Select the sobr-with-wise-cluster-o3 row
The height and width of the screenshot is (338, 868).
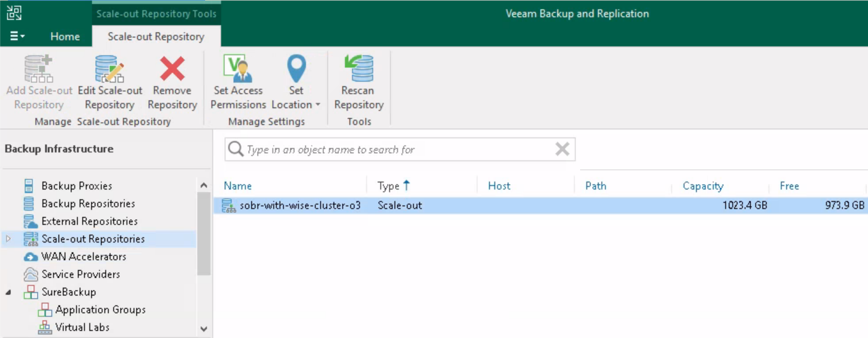pyautogui.click(x=540, y=205)
